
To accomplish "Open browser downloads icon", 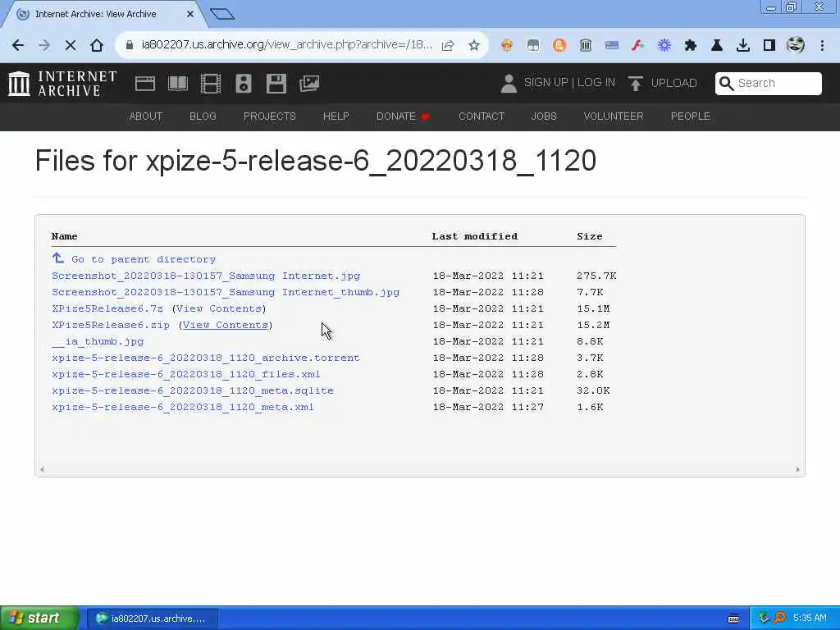I will point(743,46).
